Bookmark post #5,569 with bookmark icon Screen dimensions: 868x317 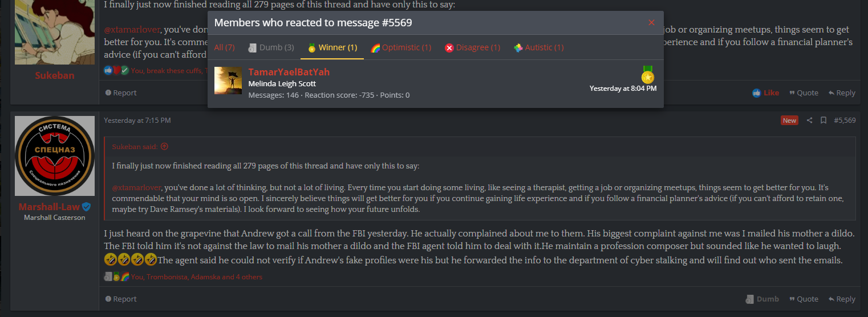[x=824, y=120]
